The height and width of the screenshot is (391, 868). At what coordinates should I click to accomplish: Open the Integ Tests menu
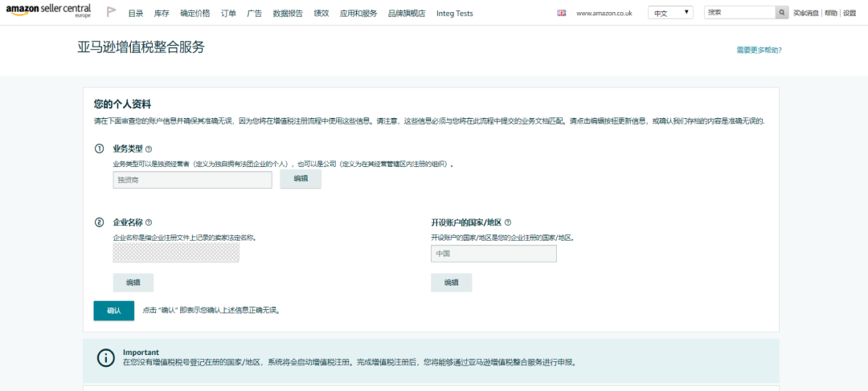point(454,14)
